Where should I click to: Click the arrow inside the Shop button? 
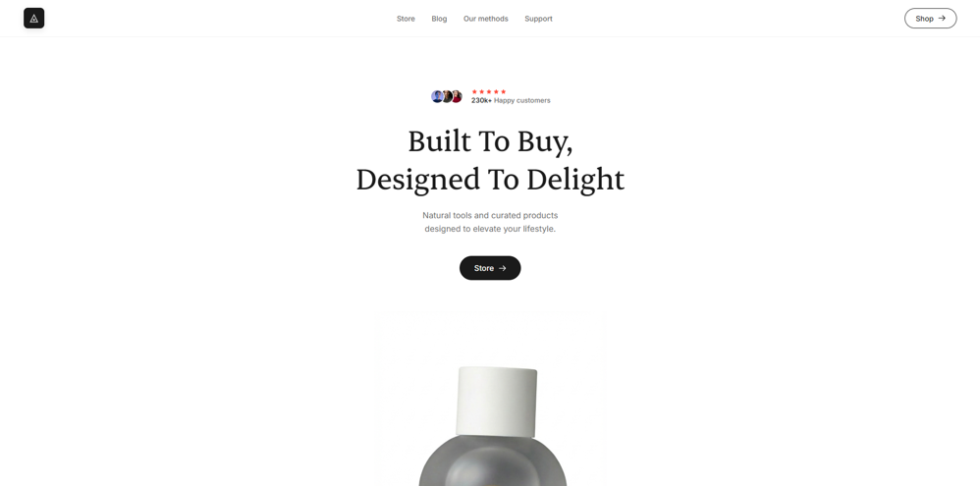click(942, 18)
